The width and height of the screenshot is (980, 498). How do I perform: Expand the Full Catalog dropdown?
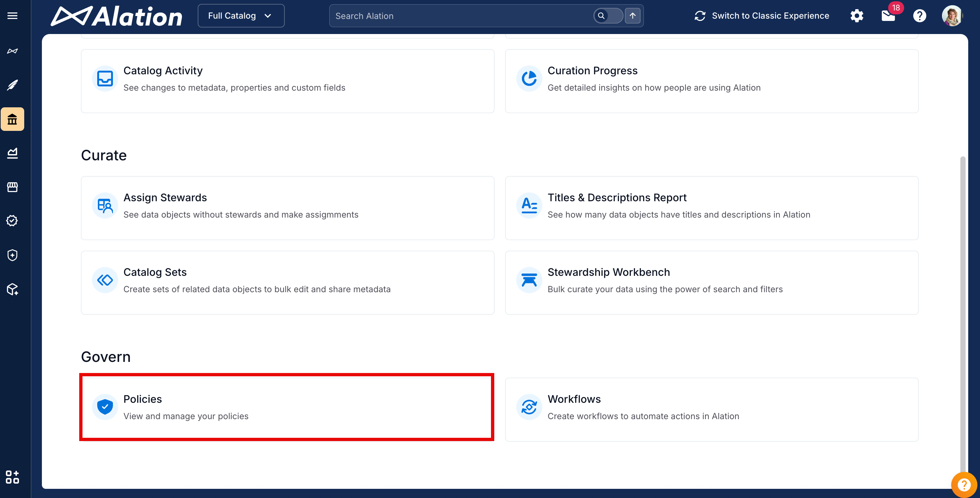click(x=241, y=16)
